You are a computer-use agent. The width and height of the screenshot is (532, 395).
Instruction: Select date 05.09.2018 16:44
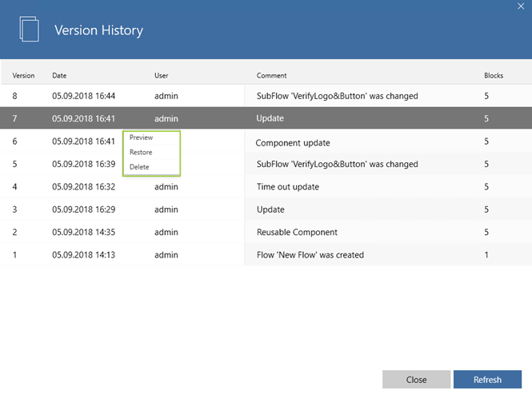pos(83,96)
